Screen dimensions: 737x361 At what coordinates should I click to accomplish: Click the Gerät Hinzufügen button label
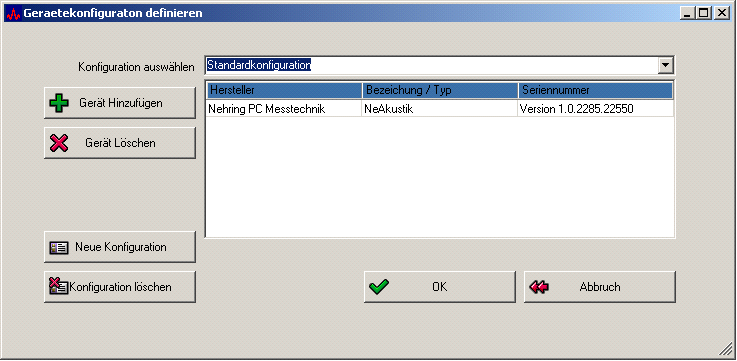point(120,103)
